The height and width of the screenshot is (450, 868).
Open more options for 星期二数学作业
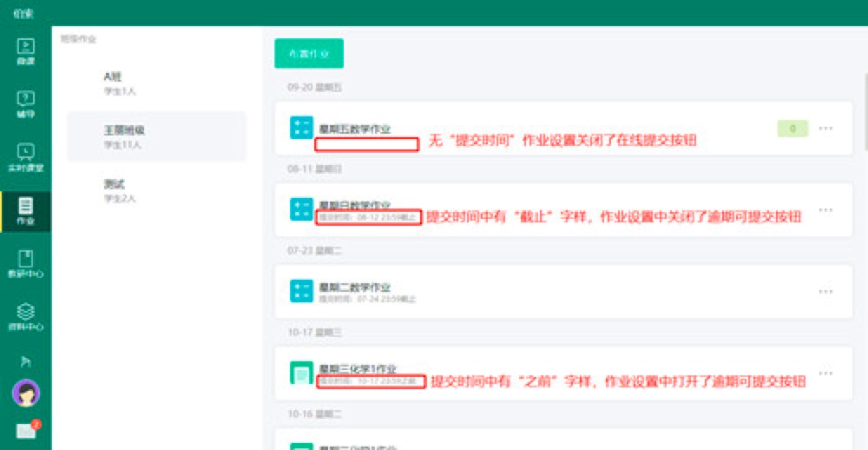click(x=825, y=292)
